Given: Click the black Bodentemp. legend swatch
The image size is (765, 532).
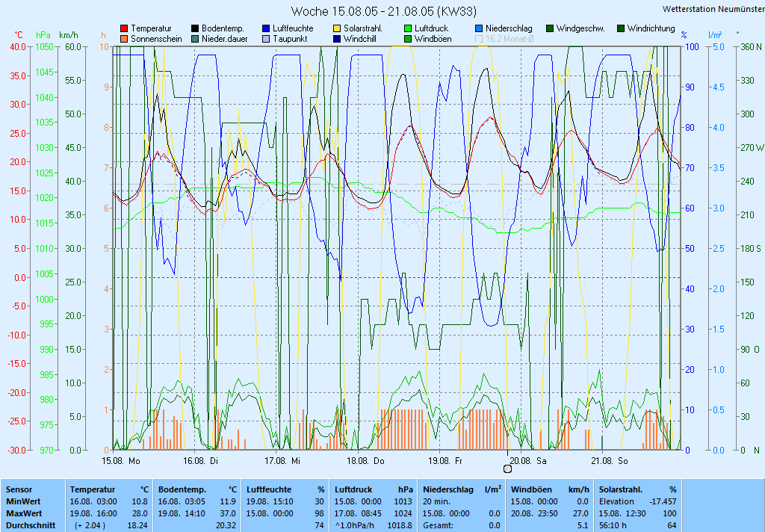Looking at the screenshot, I should click(195, 29).
